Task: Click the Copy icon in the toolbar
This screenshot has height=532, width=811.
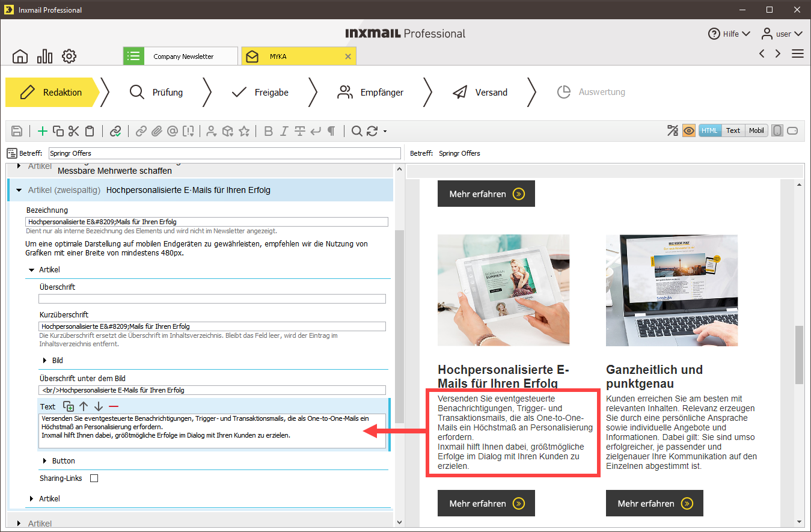Action: [x=58, y=131]
